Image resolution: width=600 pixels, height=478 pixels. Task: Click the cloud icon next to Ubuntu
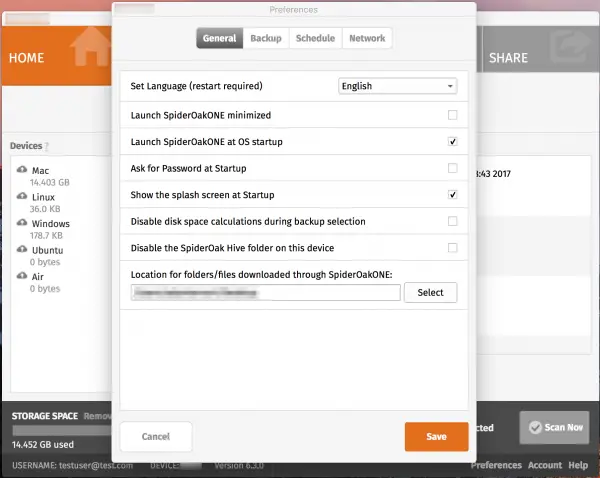pyautogui.click(x=22, y=250)
